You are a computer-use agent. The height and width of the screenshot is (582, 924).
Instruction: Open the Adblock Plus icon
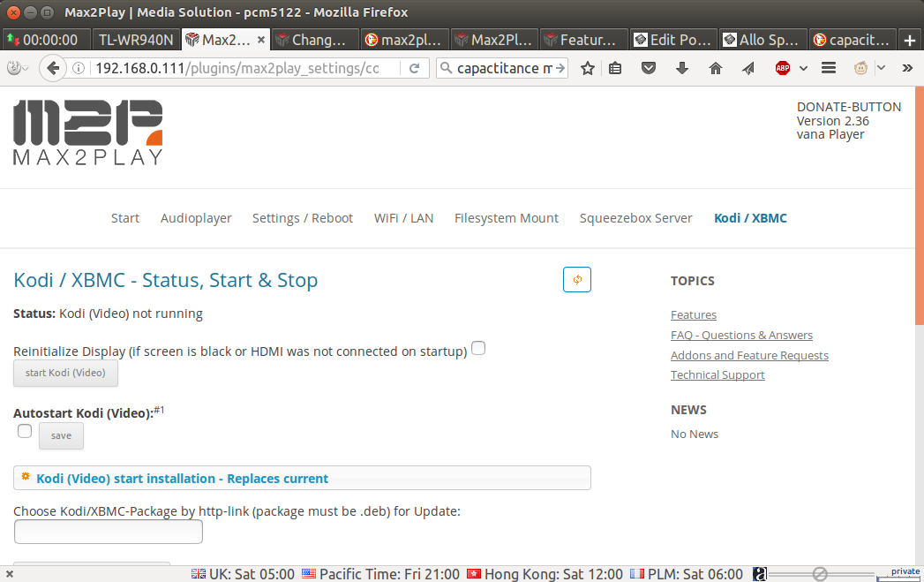783,68
